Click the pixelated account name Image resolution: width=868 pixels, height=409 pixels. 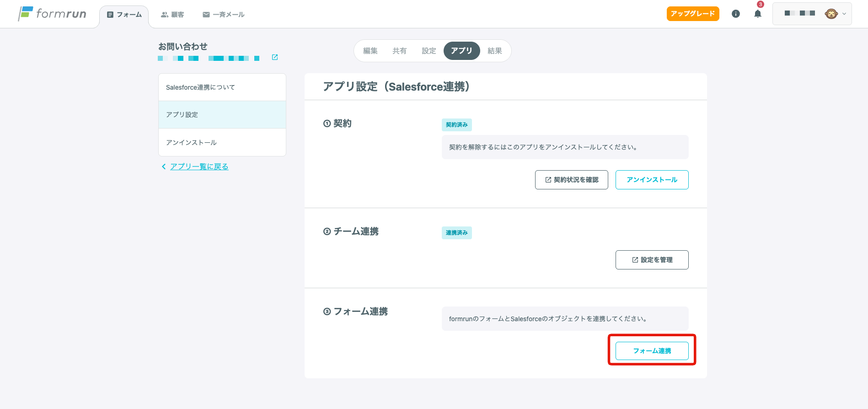coord(800,13)
